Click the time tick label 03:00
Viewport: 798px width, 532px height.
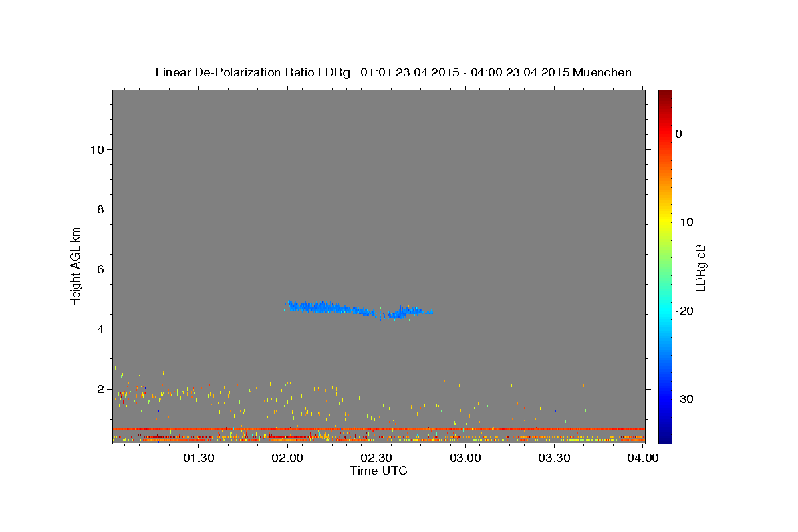[x=465, y=458]
